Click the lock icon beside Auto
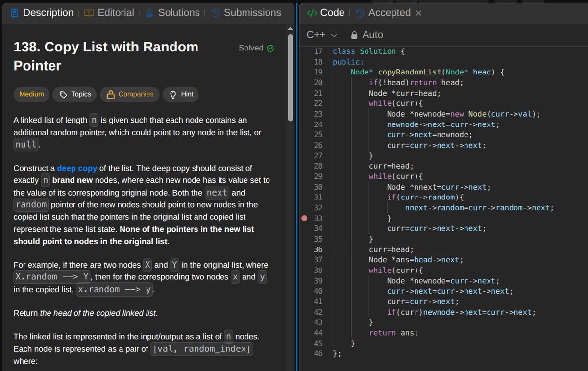The height and width of the screenshot is (371, 588). [x=354, y=35]
